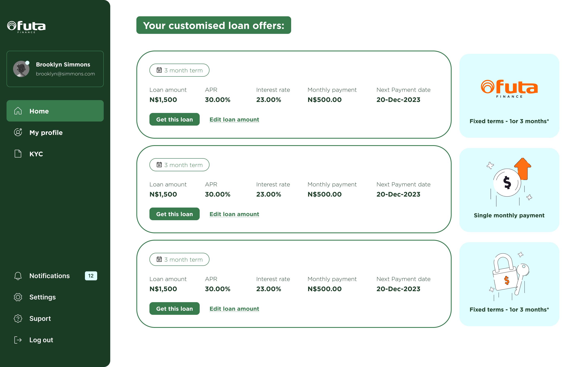
Task: Open the 3 month term chip on the first offer
Action: click(x=179, y=70)
